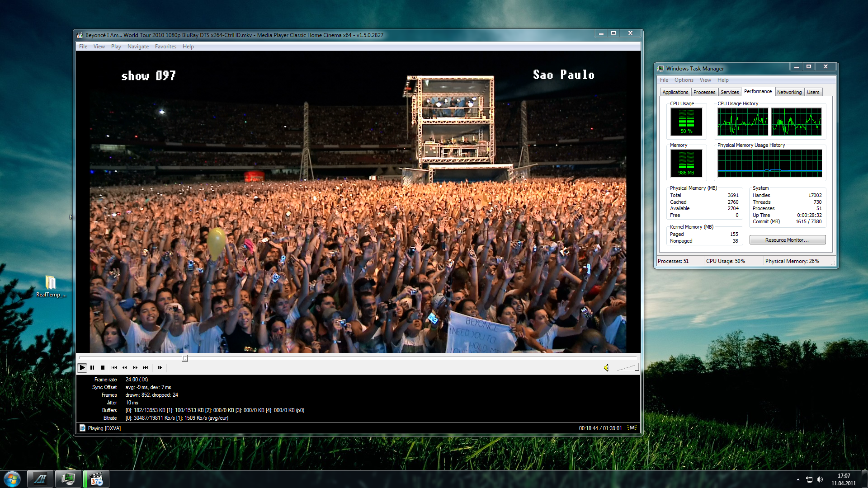Image resolution: width=868 pixels, height=488 pixels.
Task: Click the CPU Usage 50% gauge
Action: coord(686,122)
